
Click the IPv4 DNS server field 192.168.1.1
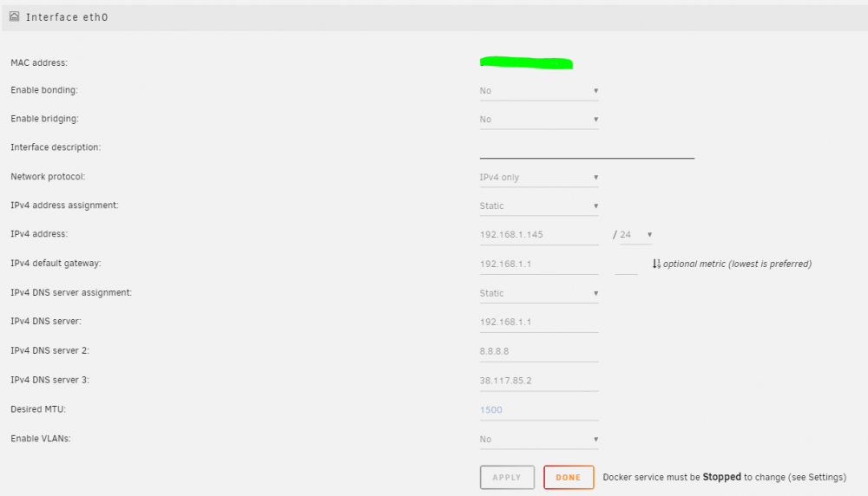539,323
